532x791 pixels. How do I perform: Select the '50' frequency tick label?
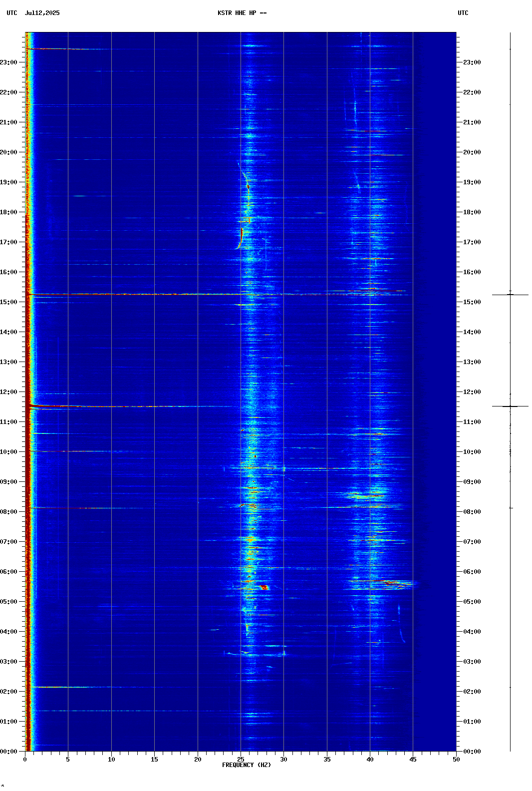(x=456, y=760)
